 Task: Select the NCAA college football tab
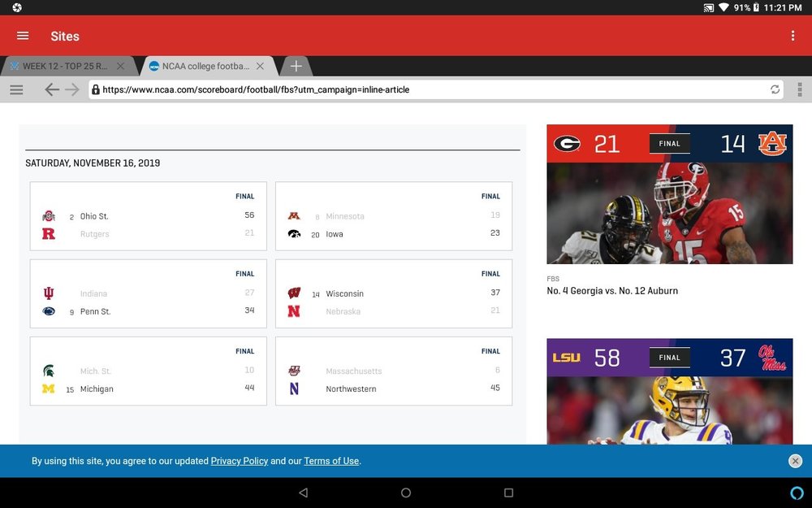205,67
